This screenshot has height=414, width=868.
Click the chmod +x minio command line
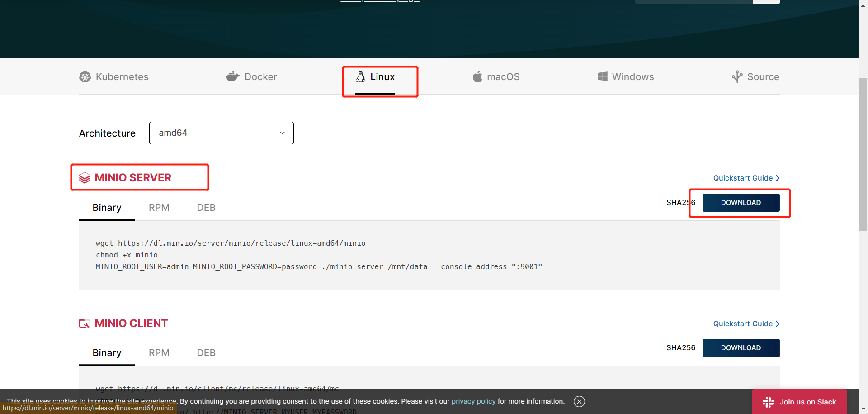coord(127,255)
